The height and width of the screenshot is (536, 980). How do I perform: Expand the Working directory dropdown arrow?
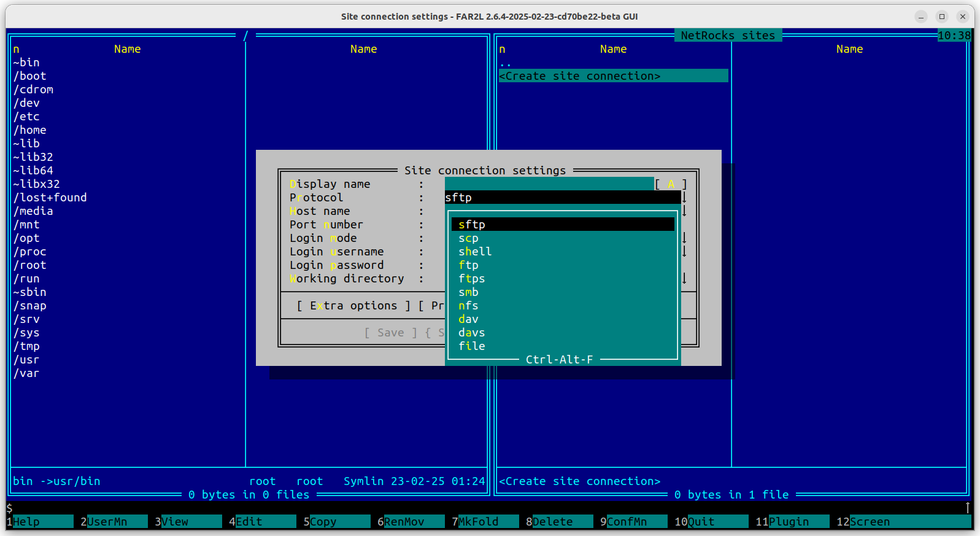coord(684,279)
